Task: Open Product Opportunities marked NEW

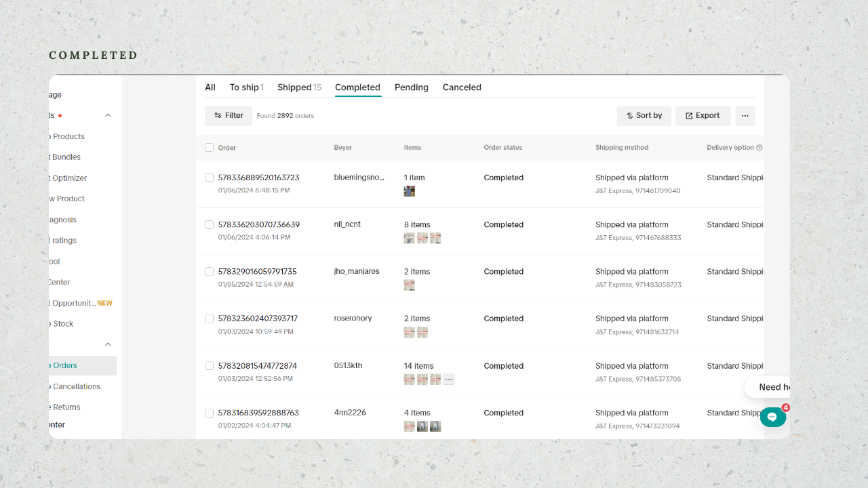Action: [x=81, y=303]
